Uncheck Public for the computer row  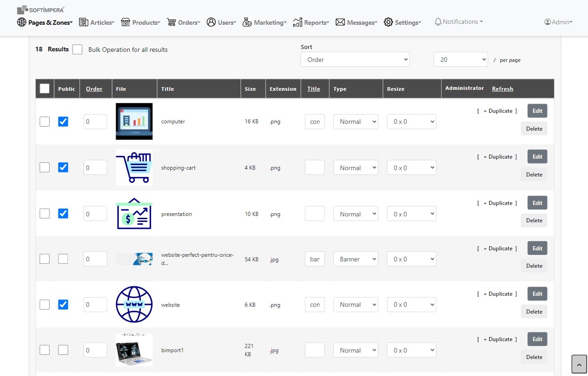(63, 122)
